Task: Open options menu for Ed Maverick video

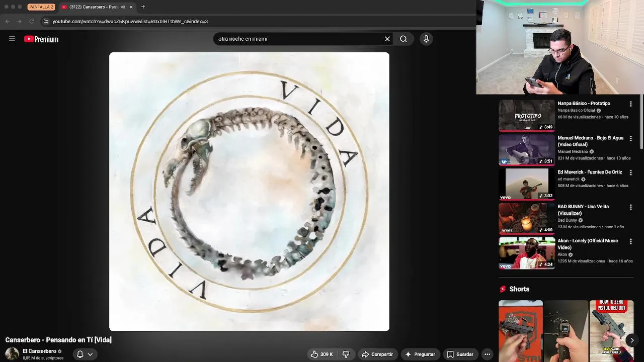Action: (x=631, y=172)
